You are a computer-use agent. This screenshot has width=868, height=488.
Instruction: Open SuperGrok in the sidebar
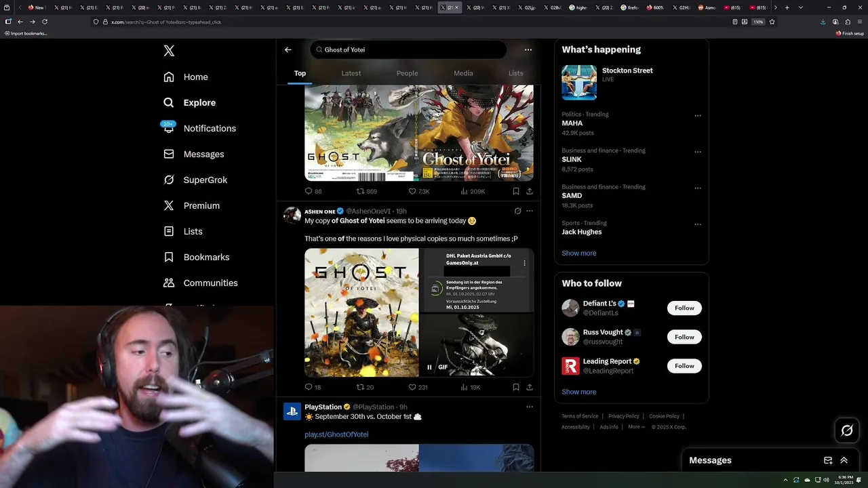pos(195,180)
